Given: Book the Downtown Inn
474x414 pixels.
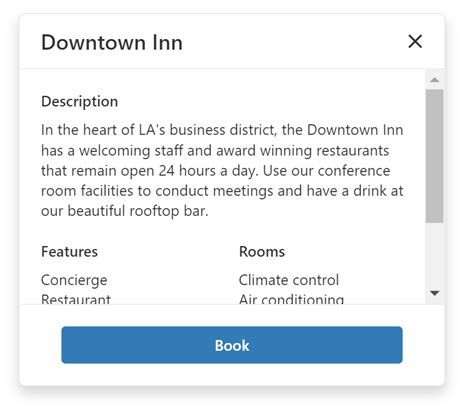Looking at the screenshot, I should pos(232,345).
